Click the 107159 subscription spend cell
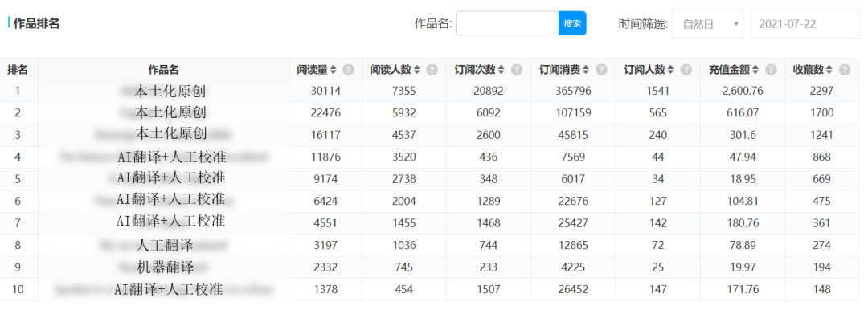868x310 pixels. coord(573,113)
